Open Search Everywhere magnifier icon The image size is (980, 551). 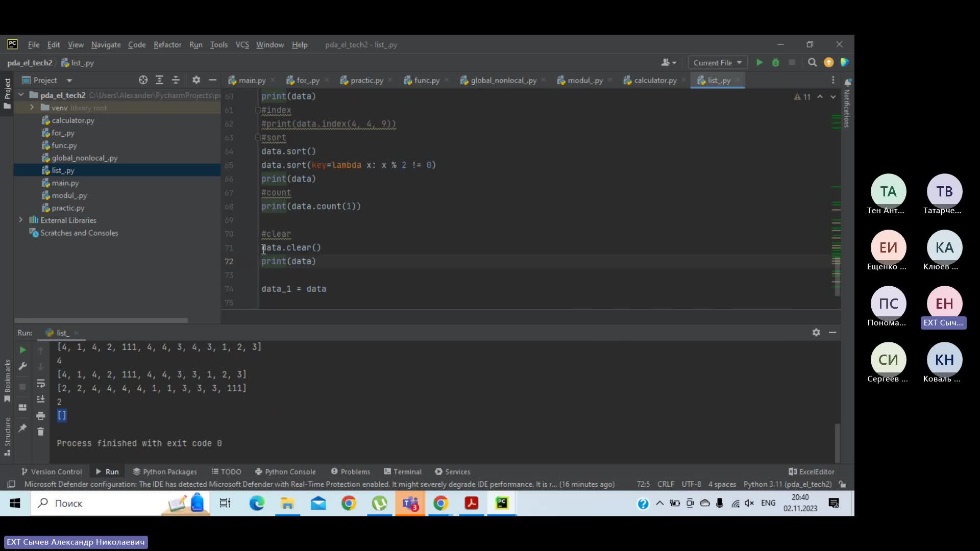[x=812, y=63]
